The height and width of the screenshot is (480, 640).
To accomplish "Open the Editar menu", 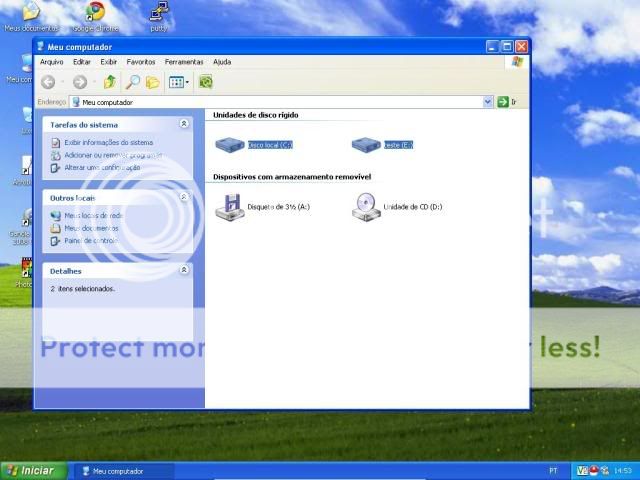I will [82, 62].
